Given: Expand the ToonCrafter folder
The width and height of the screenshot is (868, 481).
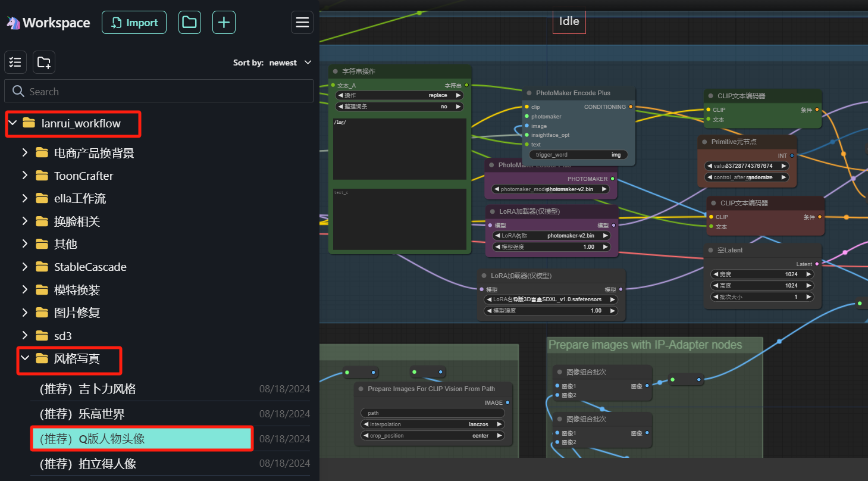Looking at the screenshot, I should pyautogui.click(x=25, y=176).
